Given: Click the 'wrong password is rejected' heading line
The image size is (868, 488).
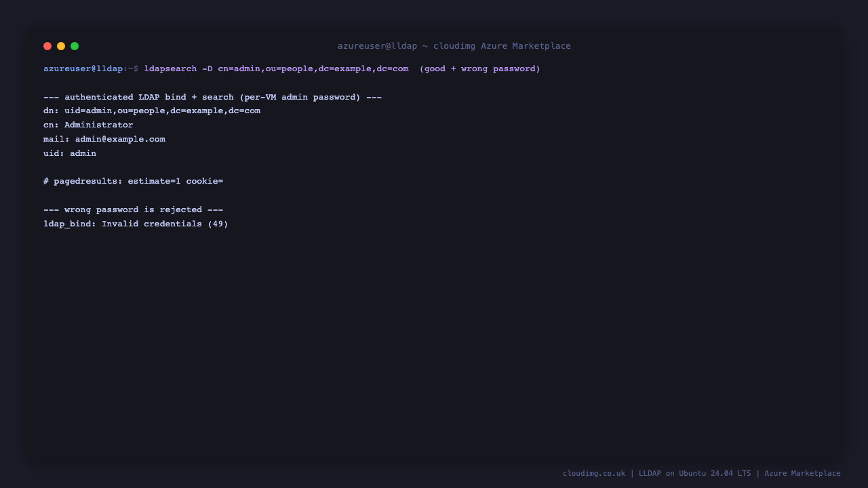Looking at the screenshot, I should 134,210.
